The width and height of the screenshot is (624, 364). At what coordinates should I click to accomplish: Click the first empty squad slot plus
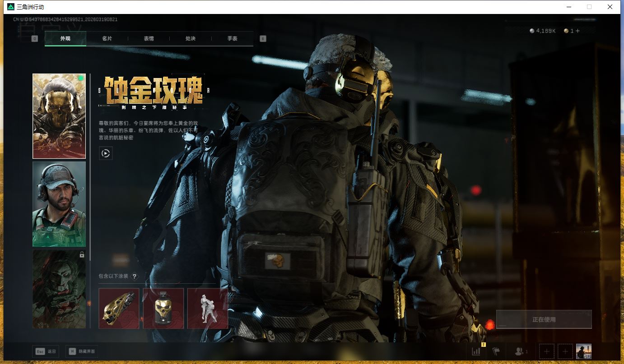click(546, 351)
